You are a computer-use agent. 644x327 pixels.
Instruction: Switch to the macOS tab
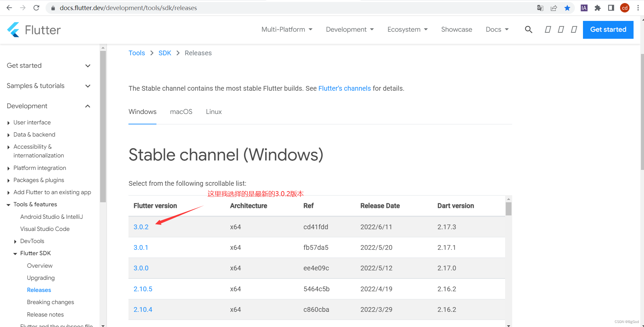click(x=181, y=112)
